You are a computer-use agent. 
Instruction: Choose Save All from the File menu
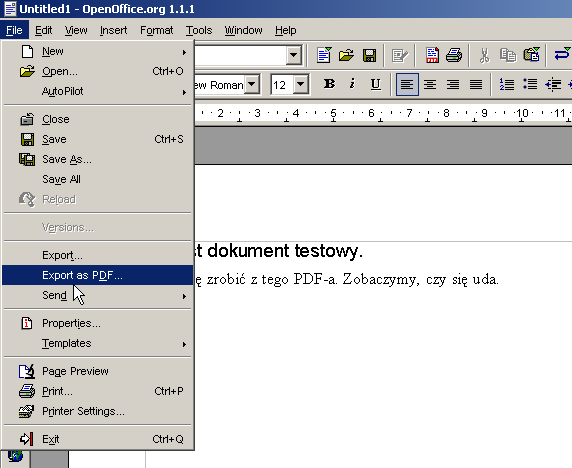coord(97,179)
